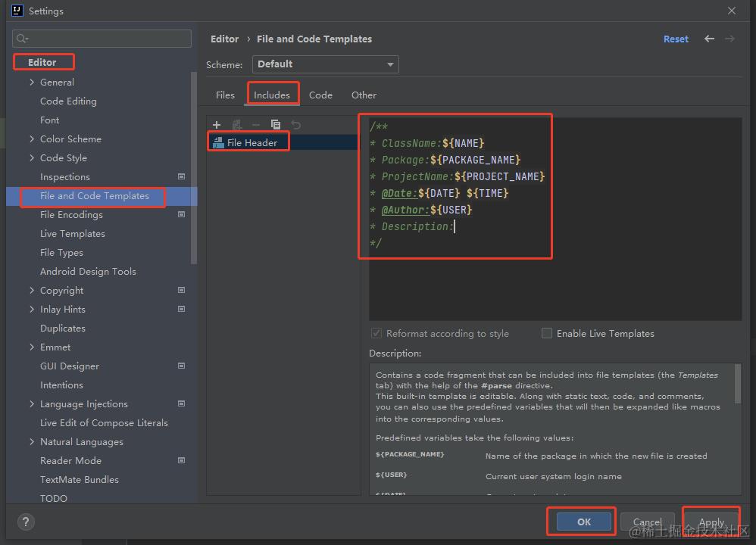The width and height of the screenshot is (756, 545).
Task: Expand the Natural Languages node
Action: (32, 441)
